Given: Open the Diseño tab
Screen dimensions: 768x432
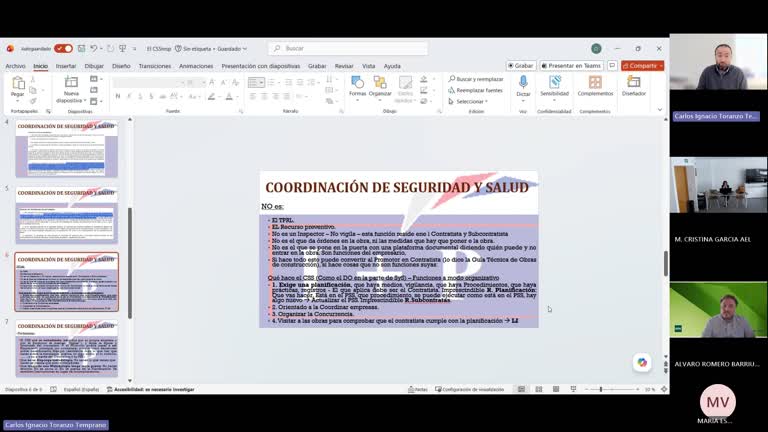Looking at the screenshot, I should [121, 66].
